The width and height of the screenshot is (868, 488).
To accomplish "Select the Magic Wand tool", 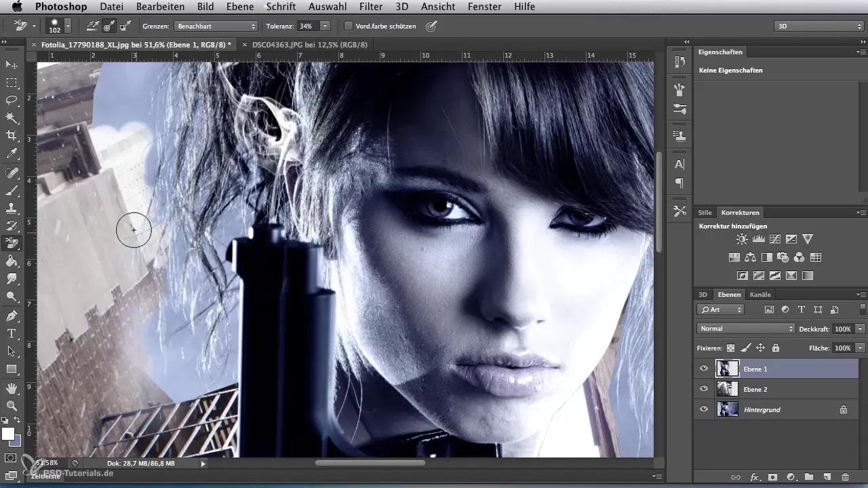I will (x=12, y=118).
